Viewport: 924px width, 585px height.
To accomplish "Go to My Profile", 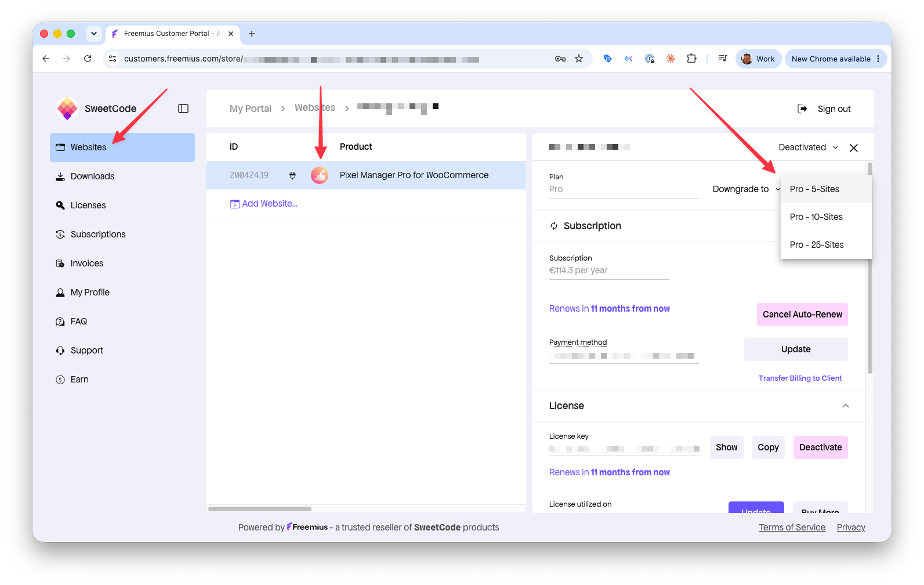I will [122, 292].
